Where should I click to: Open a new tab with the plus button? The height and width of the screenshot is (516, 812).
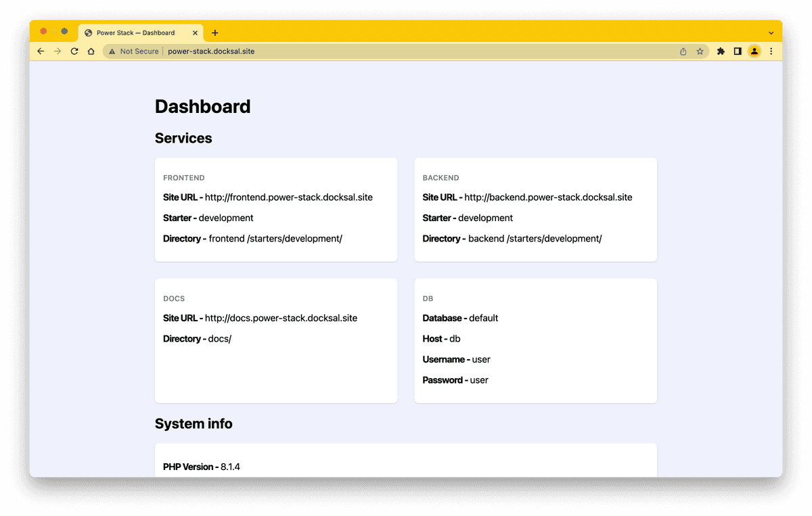(215, 32)
